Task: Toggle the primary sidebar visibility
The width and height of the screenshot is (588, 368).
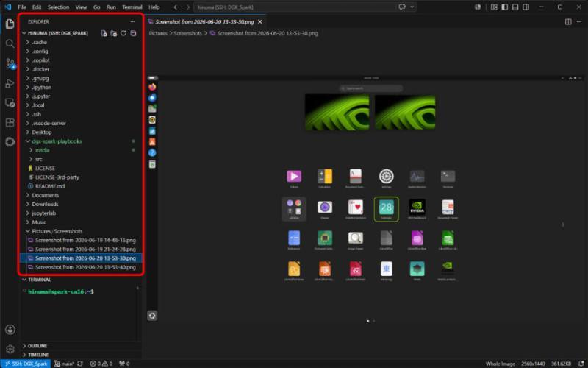Action: (505, 7)
